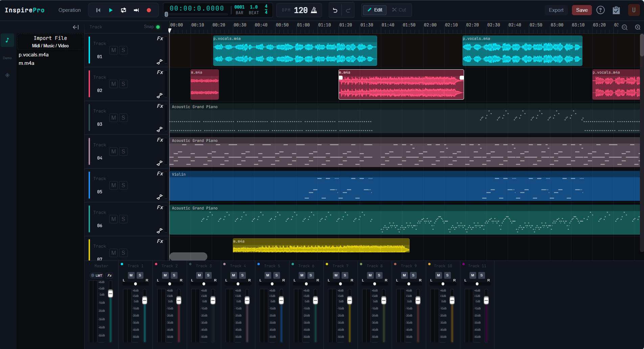Adjust the Master volume fader
The height and width of the screenshot is (349, 644).
coord(110,294)
